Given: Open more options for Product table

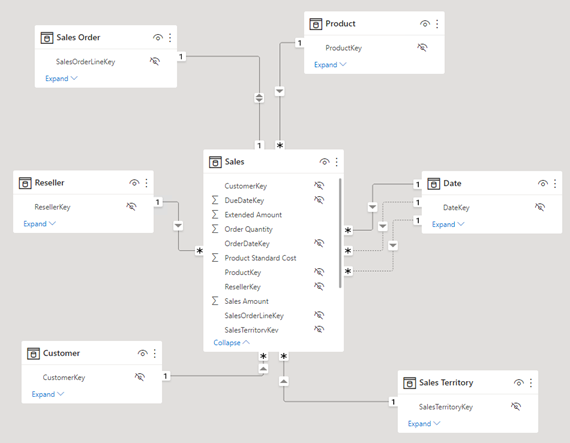Looking at the screenshot, I should click(x=437, y=24).
